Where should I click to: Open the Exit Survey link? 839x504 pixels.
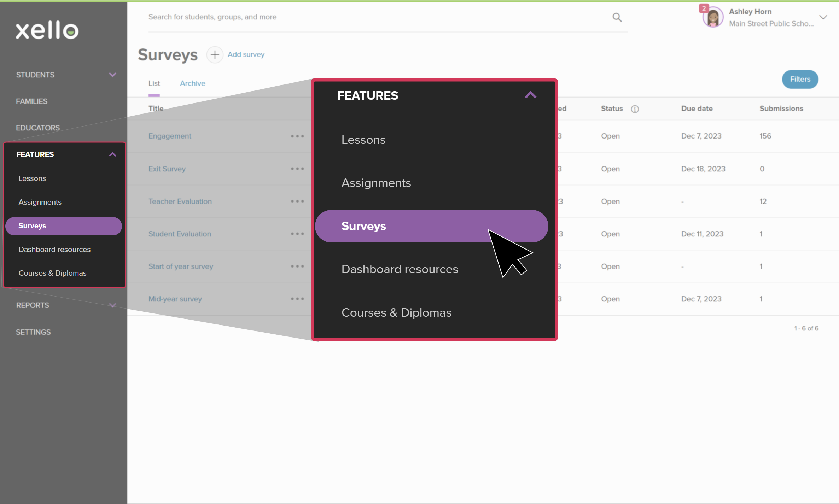click(167, 169)
